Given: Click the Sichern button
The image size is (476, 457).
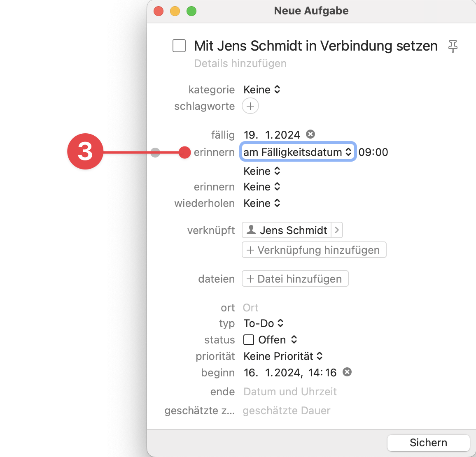Looking at the screenshot, I should [x=428, y=443].
